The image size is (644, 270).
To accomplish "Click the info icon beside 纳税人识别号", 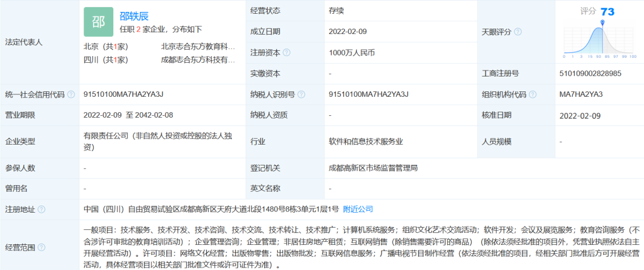I will [301, 94].
